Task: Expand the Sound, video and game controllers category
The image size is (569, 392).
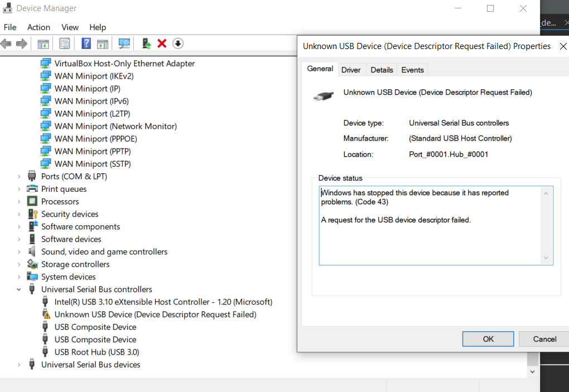Action: click(18, 251)
